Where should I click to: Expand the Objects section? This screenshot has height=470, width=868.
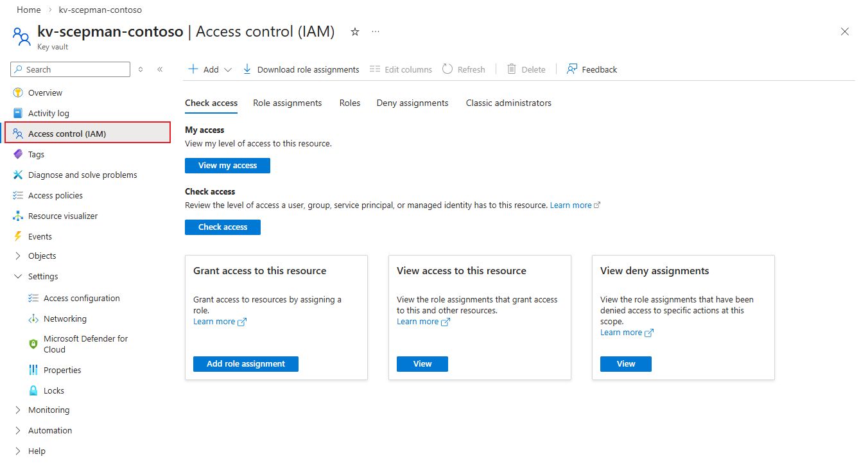coord(18,256)
